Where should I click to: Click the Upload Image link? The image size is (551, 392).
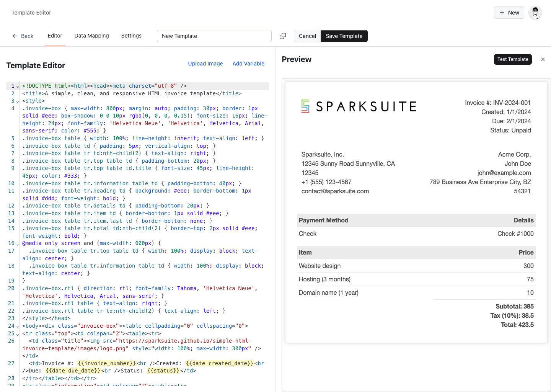click(205, 64)
